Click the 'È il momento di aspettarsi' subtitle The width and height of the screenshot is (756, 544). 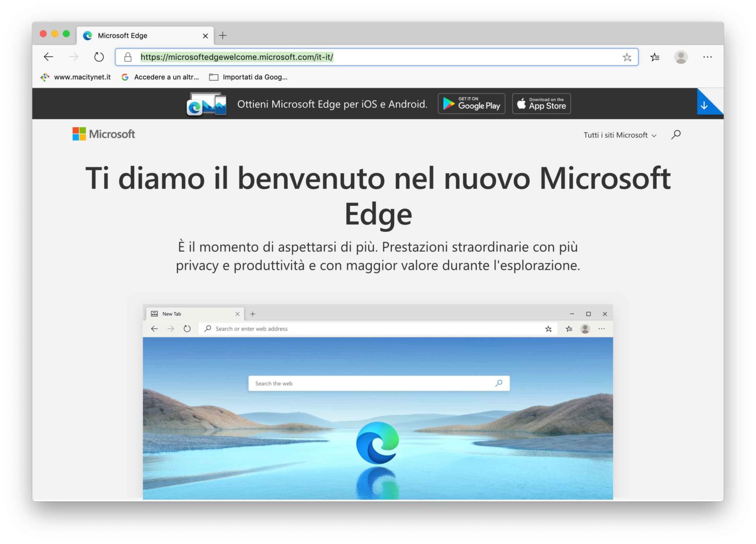click(x=378, y=256)
